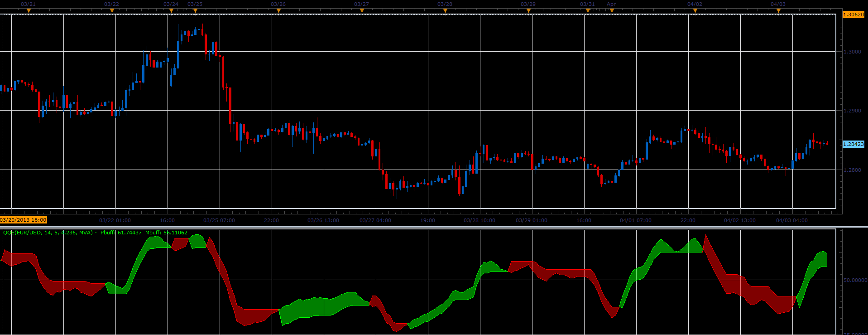868x335 pixels.
Task: Click the 03/22 day marker triangle
Action: [112, 11]
